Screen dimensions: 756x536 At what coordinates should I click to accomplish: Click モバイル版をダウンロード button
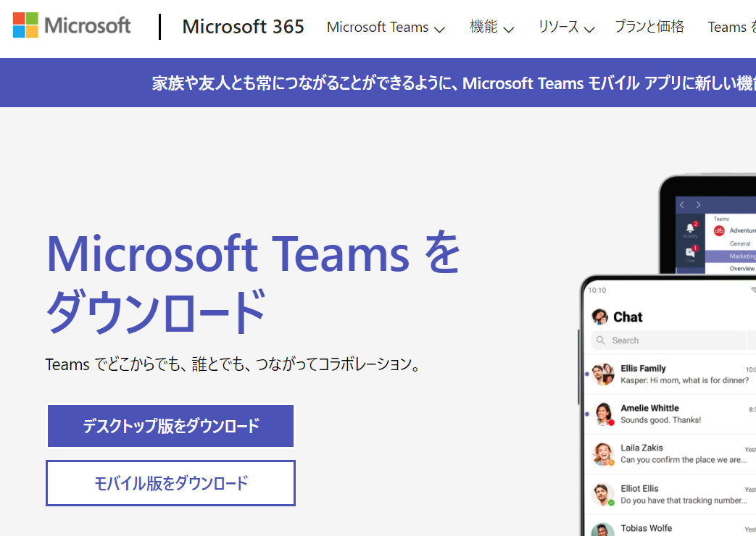point(170,483)
